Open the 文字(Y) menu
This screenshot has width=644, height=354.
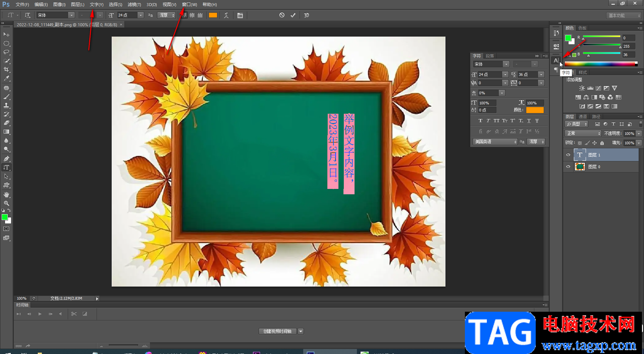click(x=97, y=4)
